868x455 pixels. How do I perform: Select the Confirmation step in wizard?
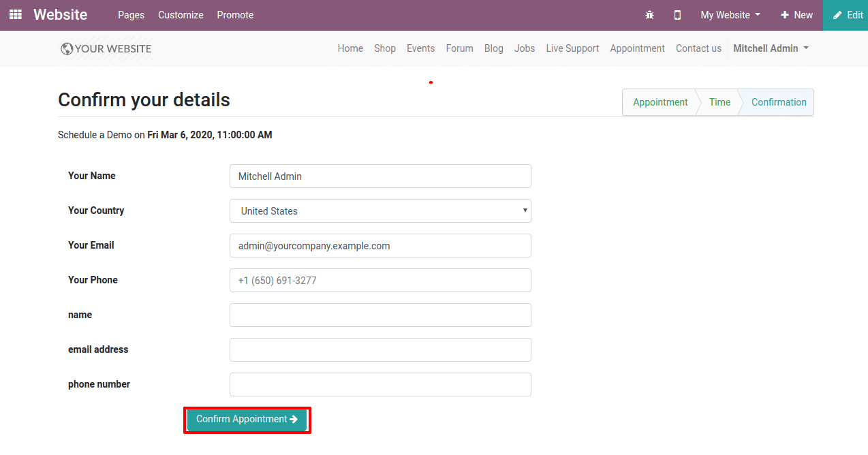tap(779, 102)
